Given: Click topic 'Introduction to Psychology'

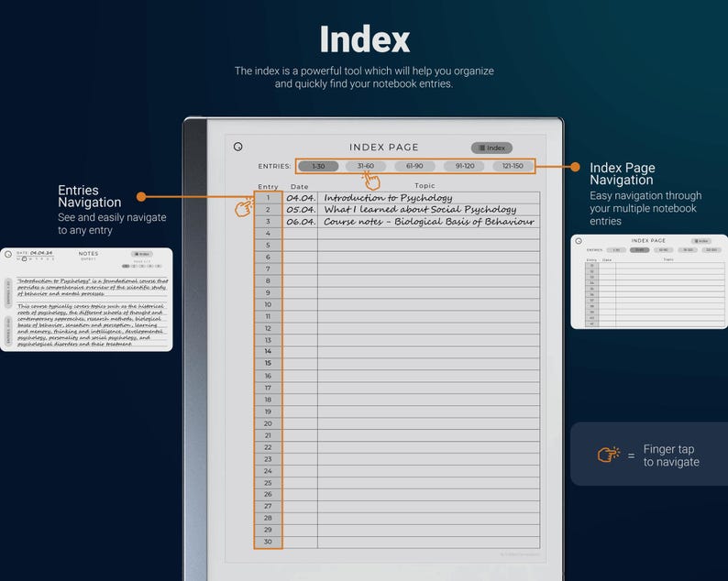Looking at the screenshot, I should pos(388,198).
